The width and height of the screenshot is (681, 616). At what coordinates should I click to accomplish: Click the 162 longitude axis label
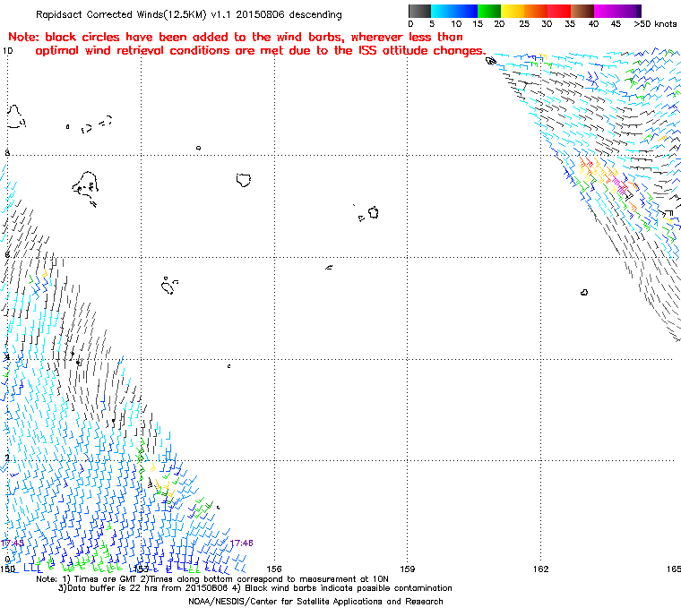[x=540, y=569]
